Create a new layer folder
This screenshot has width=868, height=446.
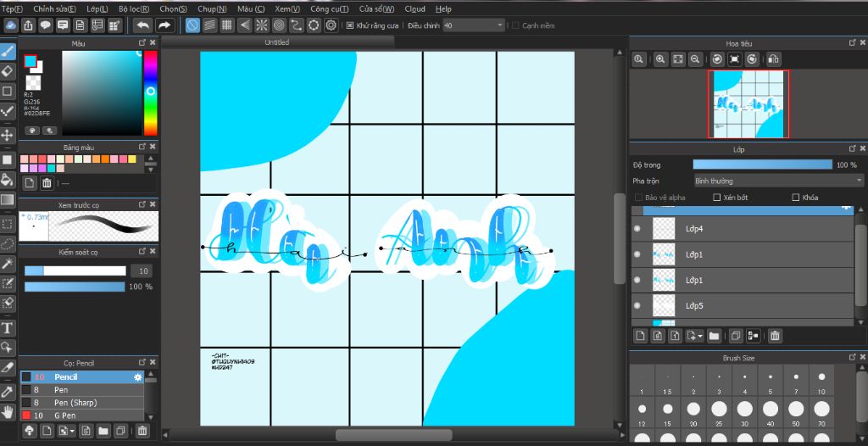(x=714, y=336)
